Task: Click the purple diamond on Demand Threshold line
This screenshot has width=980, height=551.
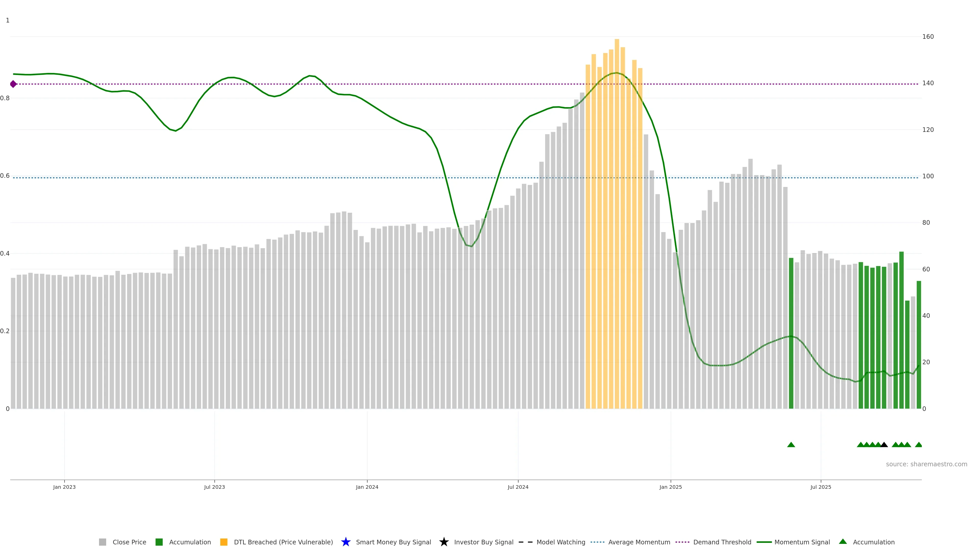Action: (x=13, y=84)
